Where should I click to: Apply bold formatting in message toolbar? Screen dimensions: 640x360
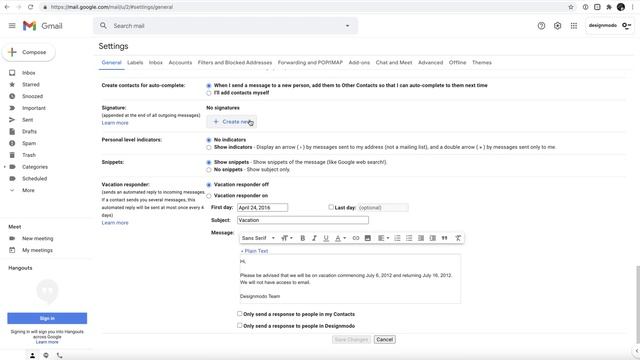point(302,238)
